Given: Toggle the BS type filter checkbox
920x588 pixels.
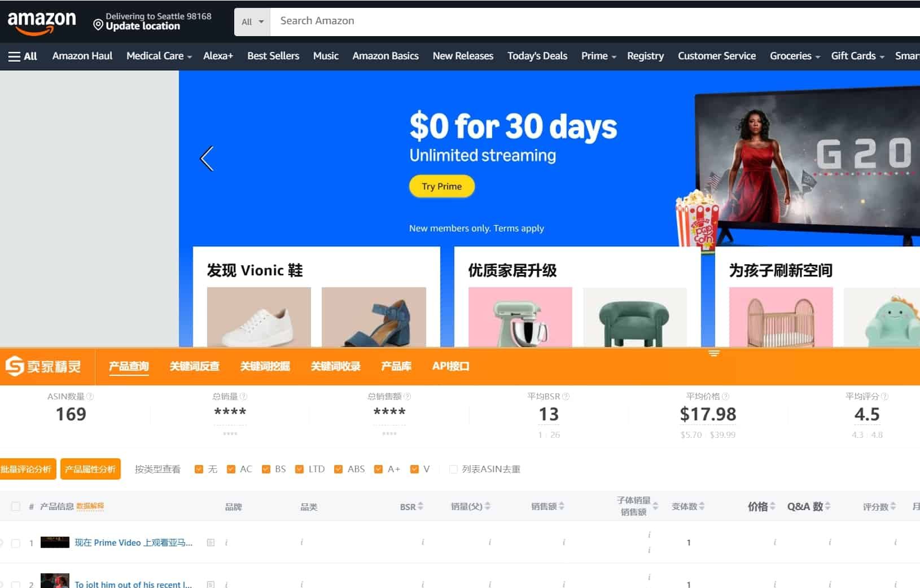Looking at the screenshot, I should (266, 469).
